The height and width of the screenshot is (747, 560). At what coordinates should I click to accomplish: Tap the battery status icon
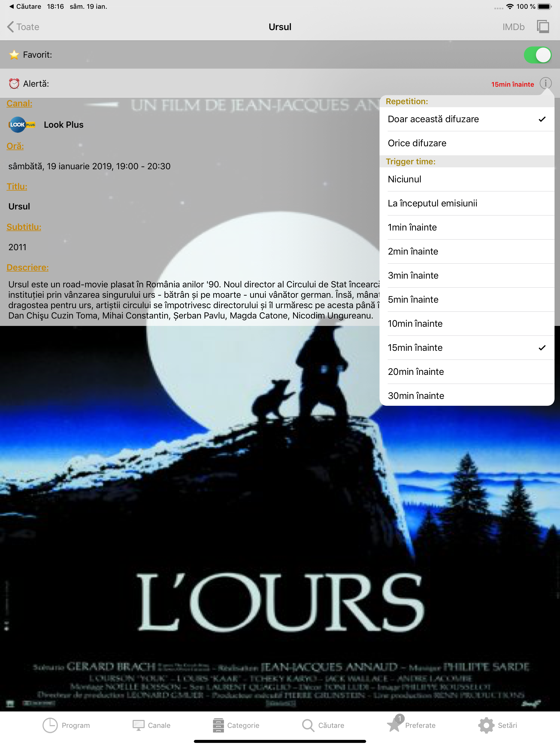pos(544,6)
